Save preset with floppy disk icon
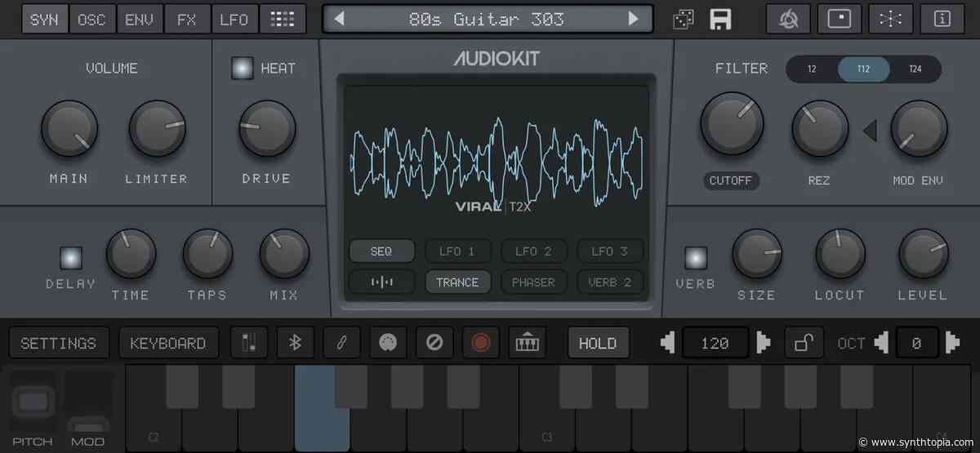Viewport: 980px width, 453px height. click(x=719, y=19)
